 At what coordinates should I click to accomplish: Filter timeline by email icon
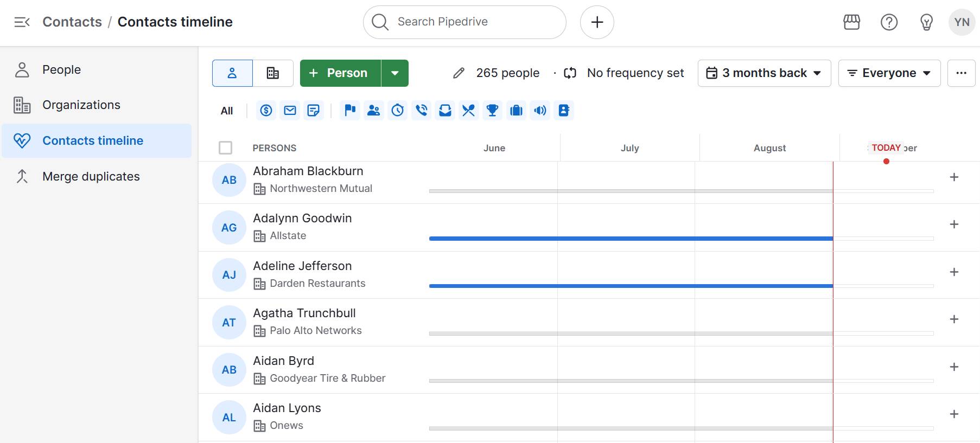[290, 111]
